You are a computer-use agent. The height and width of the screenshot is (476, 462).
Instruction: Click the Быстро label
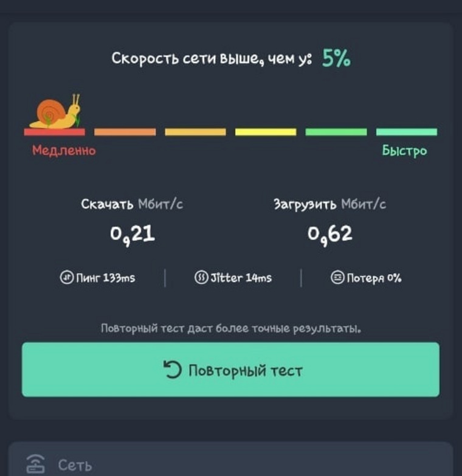point(404,151)
